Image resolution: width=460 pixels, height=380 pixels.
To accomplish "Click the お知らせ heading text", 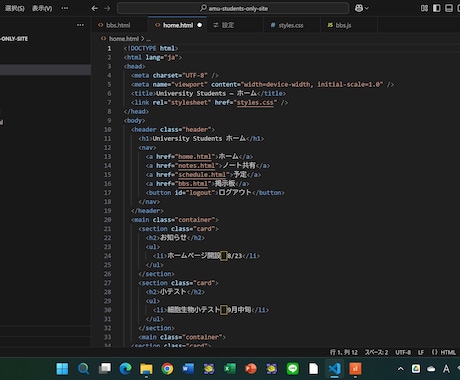I will coord(173,238).
